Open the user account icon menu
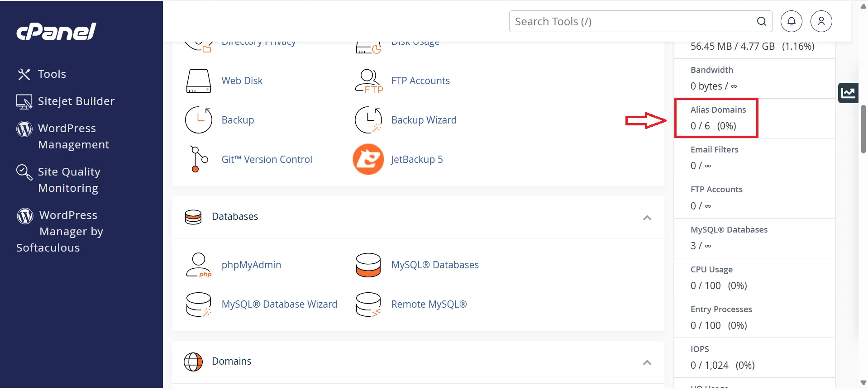 (x=821, y=21)
